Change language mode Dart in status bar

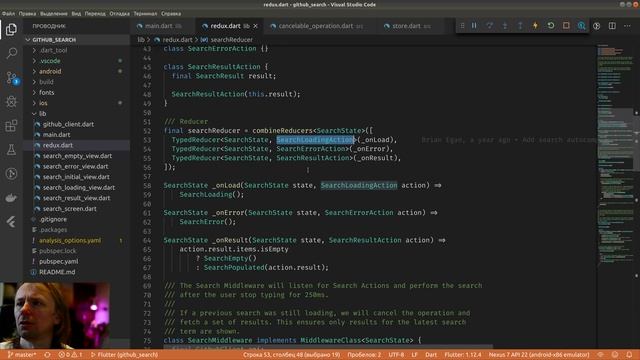click(431, 355)
